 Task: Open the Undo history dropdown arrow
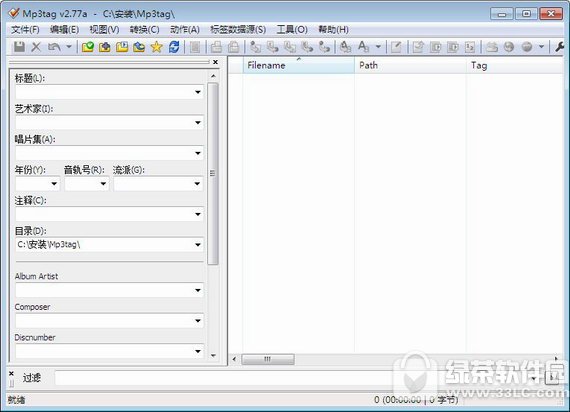(x=69, y=47)
